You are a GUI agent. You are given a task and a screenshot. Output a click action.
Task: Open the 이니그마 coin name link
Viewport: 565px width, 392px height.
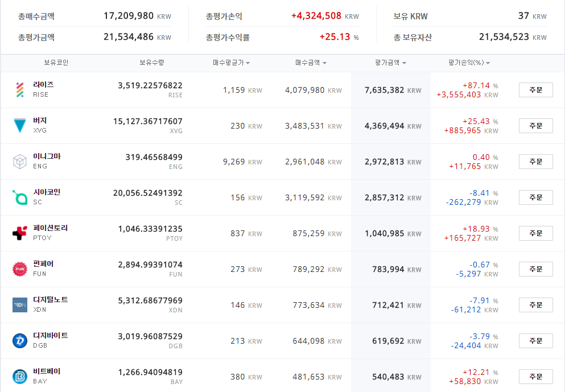point(47,156)
